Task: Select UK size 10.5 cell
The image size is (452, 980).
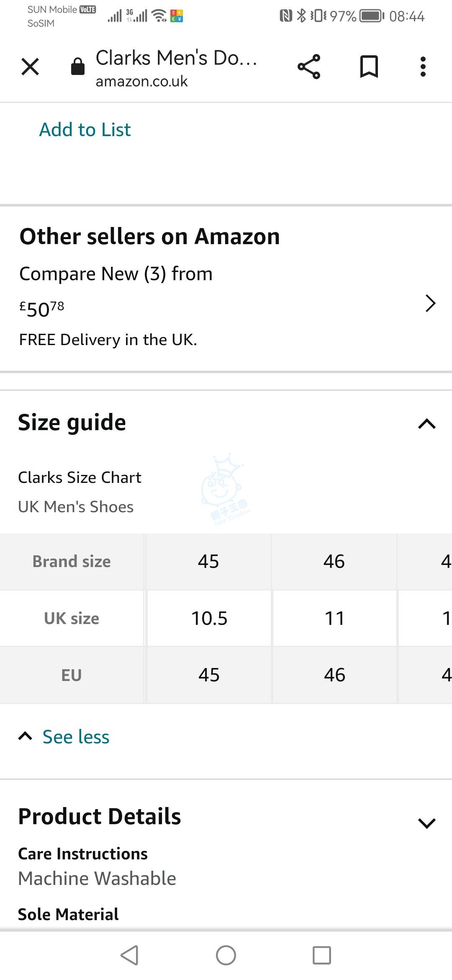Action: click(x=209, y=618)
